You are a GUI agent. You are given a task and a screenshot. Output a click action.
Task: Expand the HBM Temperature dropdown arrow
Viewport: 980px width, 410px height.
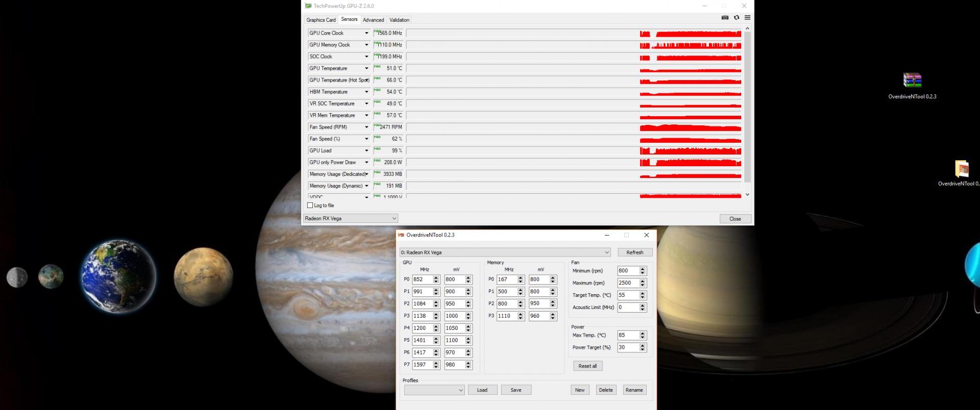[x=366, y=92]
